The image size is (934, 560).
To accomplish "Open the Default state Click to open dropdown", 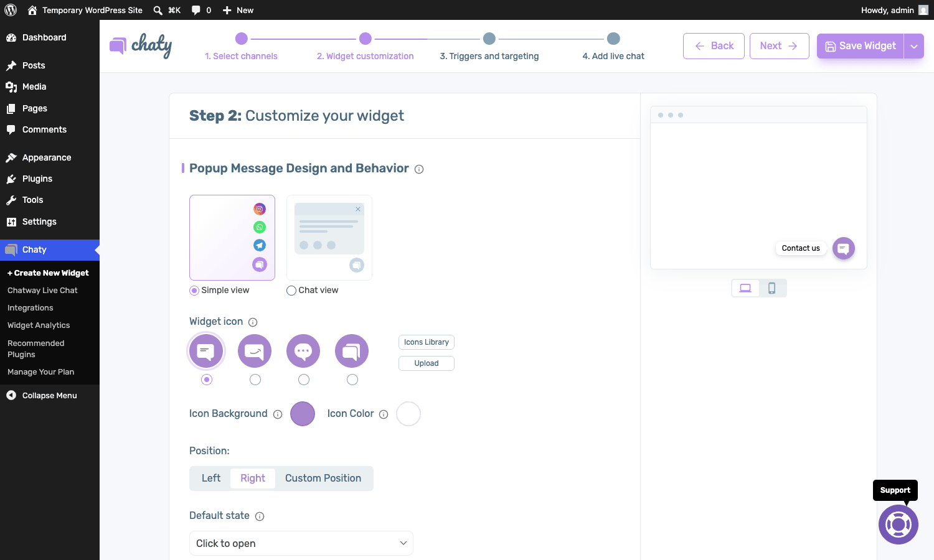I will pos(301,543).
